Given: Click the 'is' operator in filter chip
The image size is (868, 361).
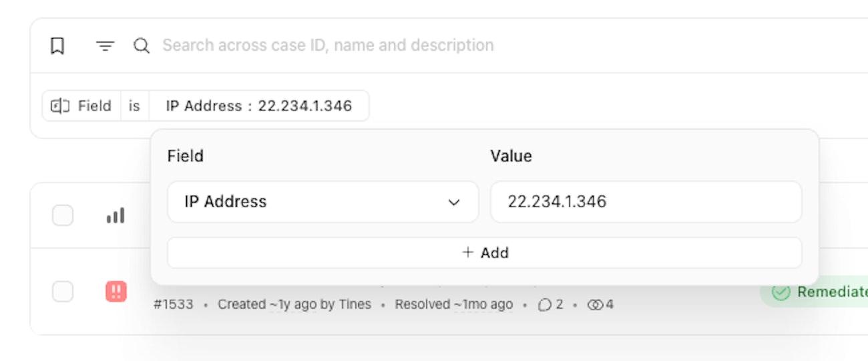Looking at the screenshot, I should tap(134, 106).
